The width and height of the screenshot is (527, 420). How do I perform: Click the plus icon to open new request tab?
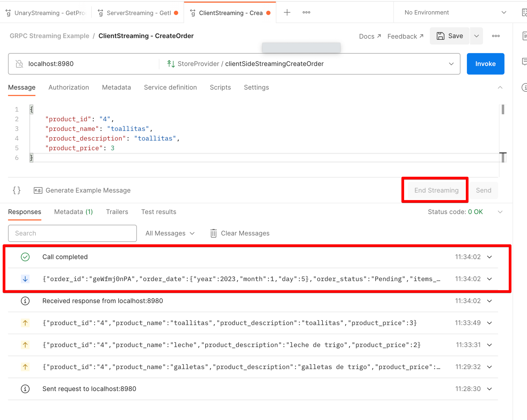coord(287,12)
